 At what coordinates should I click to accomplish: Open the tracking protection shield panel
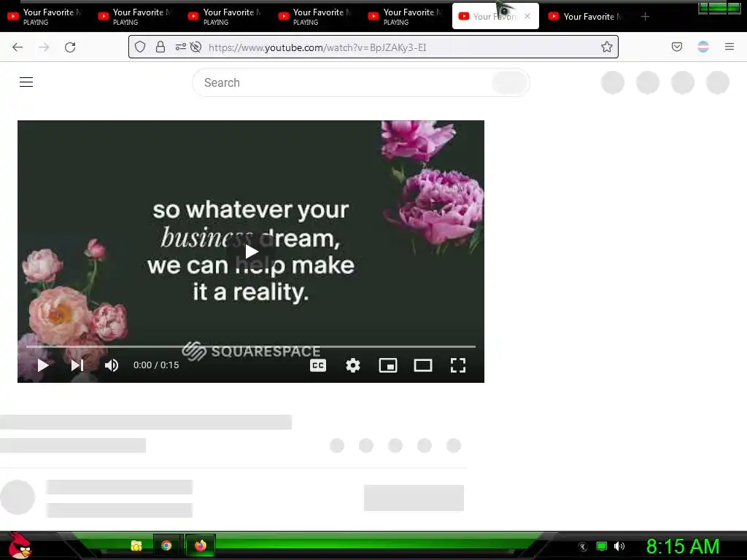click(x=139, y=47)
